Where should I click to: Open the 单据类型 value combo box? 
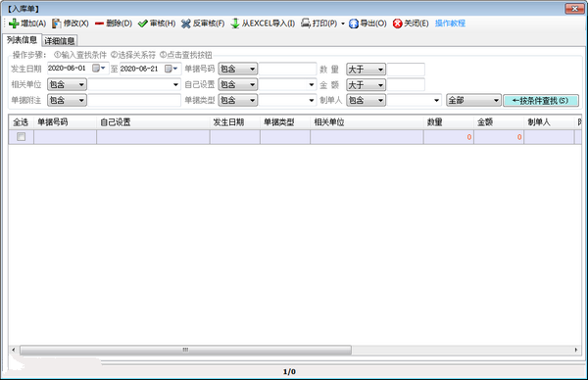[287, 100]
